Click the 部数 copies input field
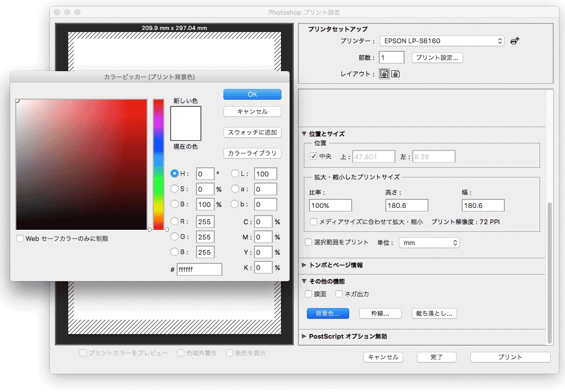Viewport: 565px width, 392px height. click(391, 57)
